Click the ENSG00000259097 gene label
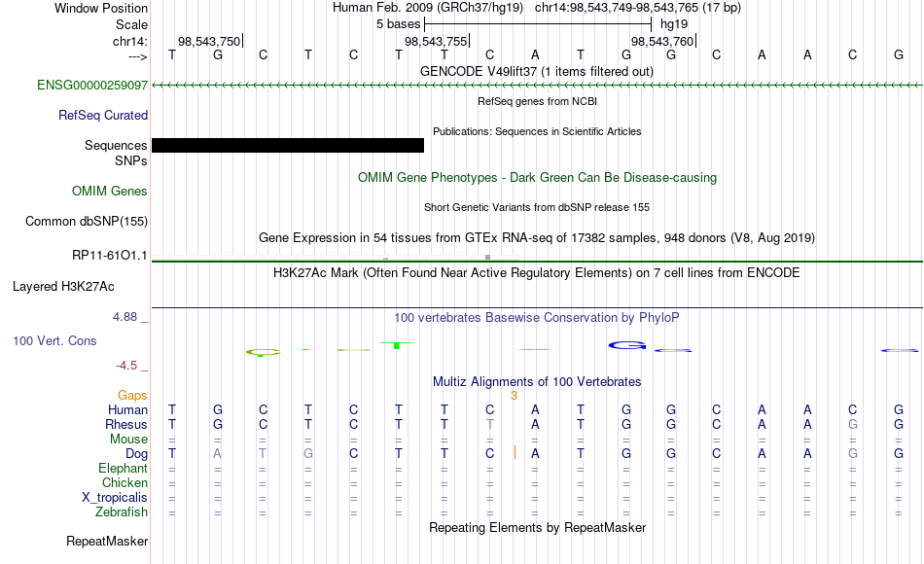Viewport: 924px width, 564px height. (92, 85)
